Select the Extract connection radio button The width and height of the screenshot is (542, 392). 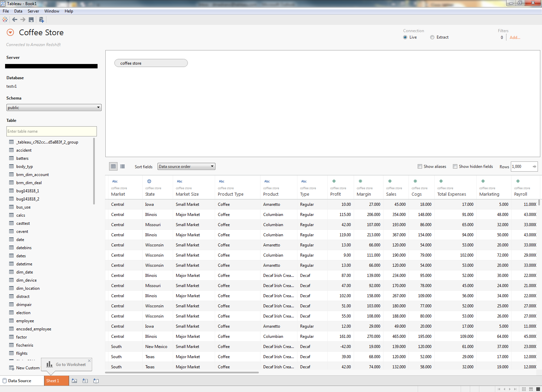click(432, 37)
